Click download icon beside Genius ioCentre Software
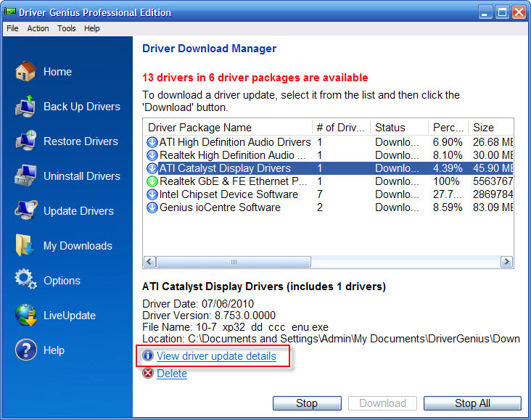The height and width of the screenshot is (420, 531). point(152,207)
